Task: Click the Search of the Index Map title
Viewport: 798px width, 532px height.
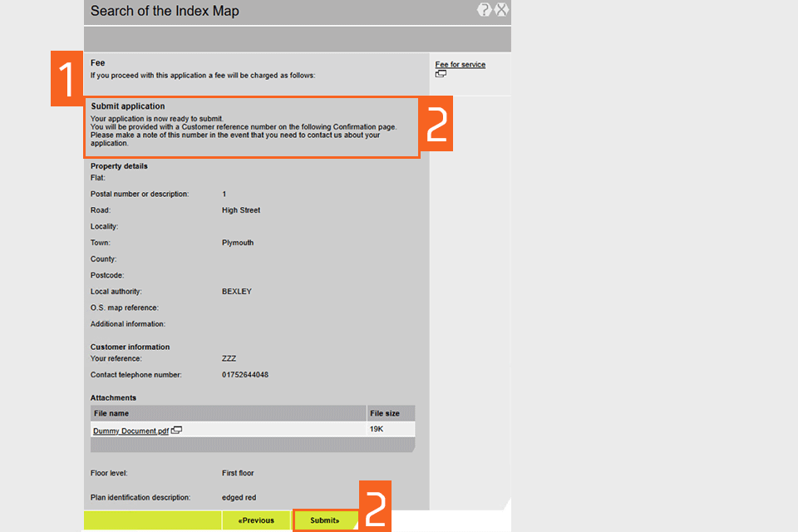Action: (165, 11)
